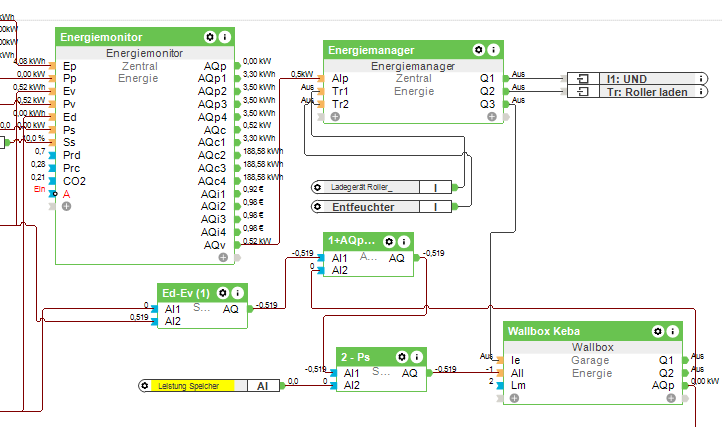Select the Ep input of Energiemonitor
This screenshot has height=427, width=722.
click(70, 66)
